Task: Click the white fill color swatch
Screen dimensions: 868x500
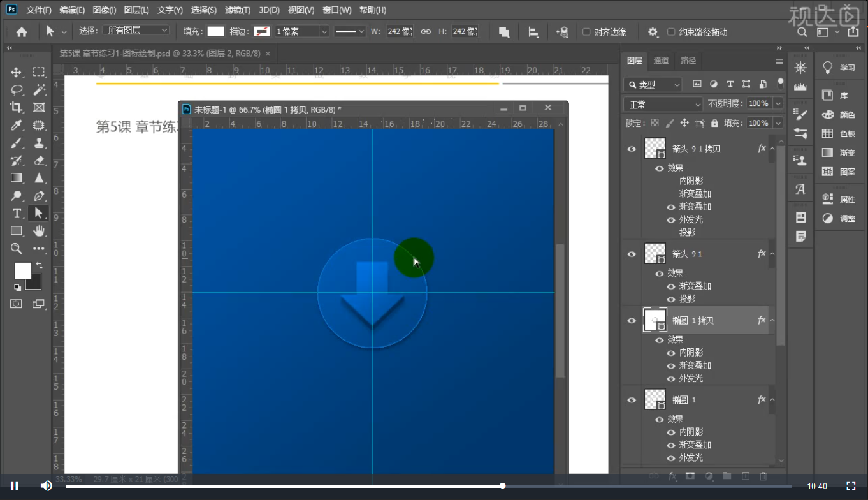Action: (216, 31)
